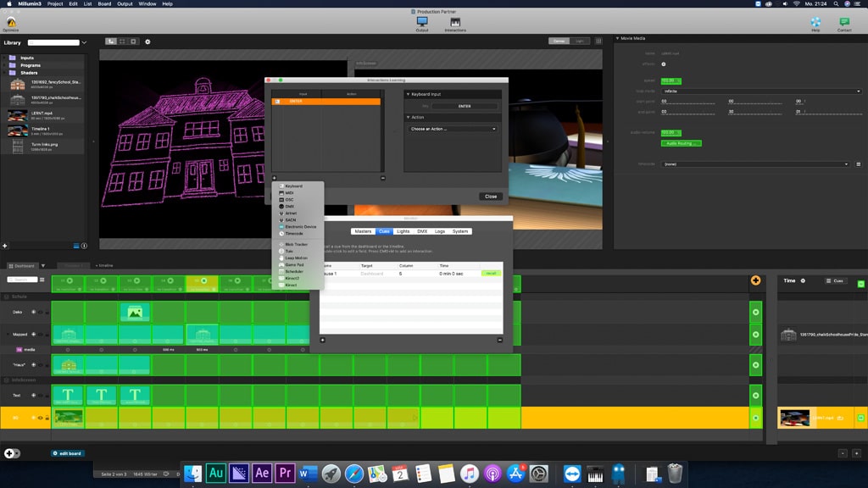
Task: Add an effect to the movie media
Action: 664,64
